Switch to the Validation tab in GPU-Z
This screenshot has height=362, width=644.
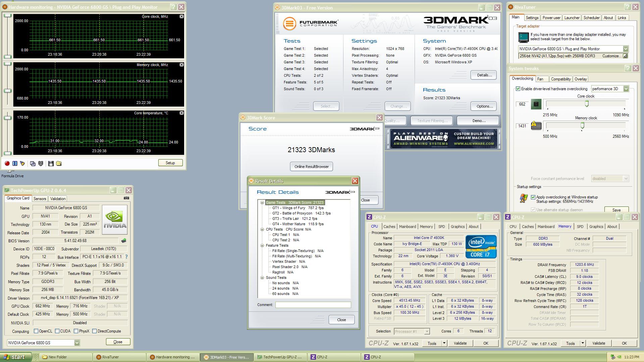coord(58,199)
